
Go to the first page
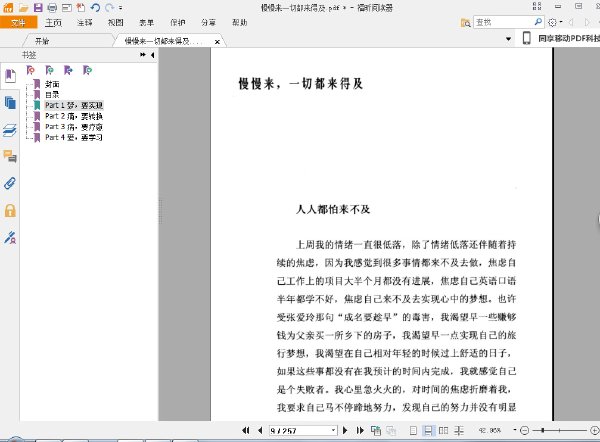pyautogui.click(x=246, y=431)
